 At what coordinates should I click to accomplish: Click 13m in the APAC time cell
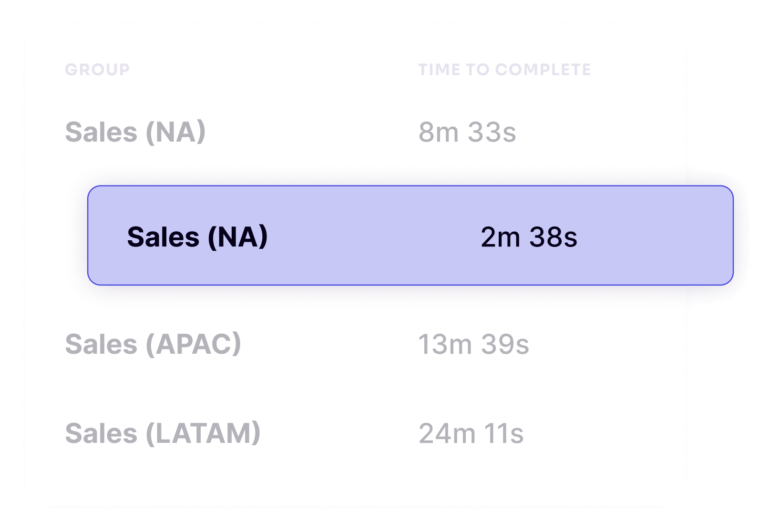click(x=445, y=344)
